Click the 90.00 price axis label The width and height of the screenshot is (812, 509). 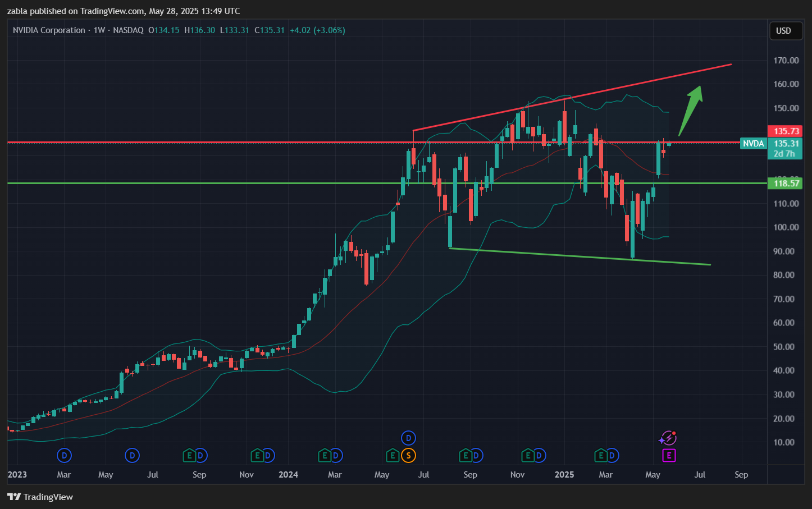tap(784, 251)
